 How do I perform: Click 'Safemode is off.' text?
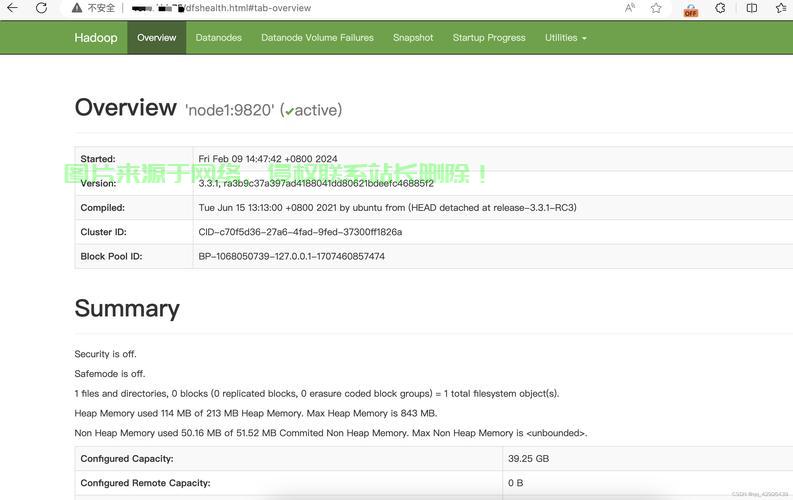(x=110, y=374)
